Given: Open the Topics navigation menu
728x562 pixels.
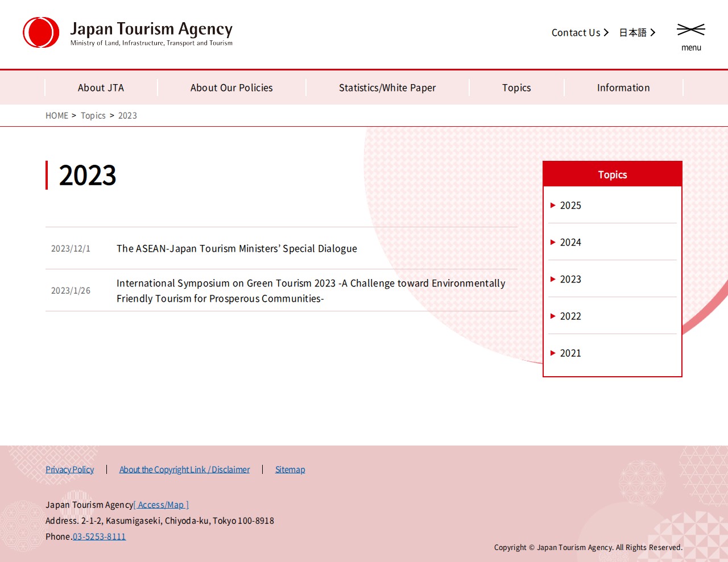Looking at the screenshot, I should click(516, 88).
